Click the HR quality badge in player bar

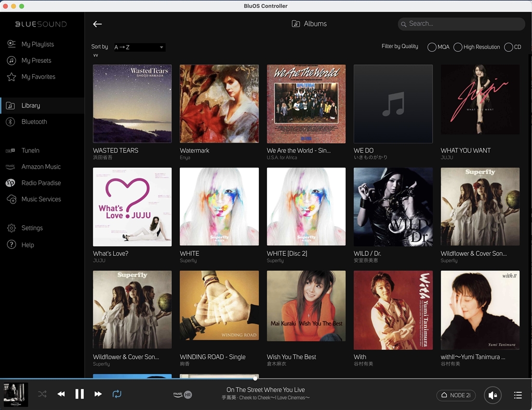click(188, 395)
